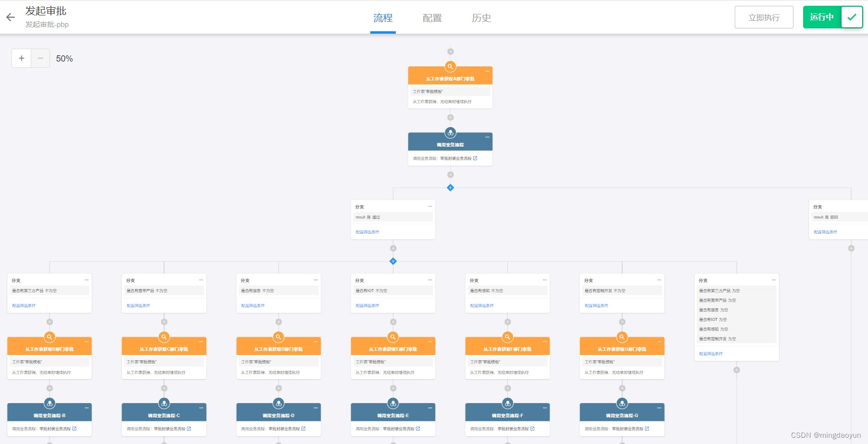Open external link icon on 调用业务流程-B

tap(74, 429)
